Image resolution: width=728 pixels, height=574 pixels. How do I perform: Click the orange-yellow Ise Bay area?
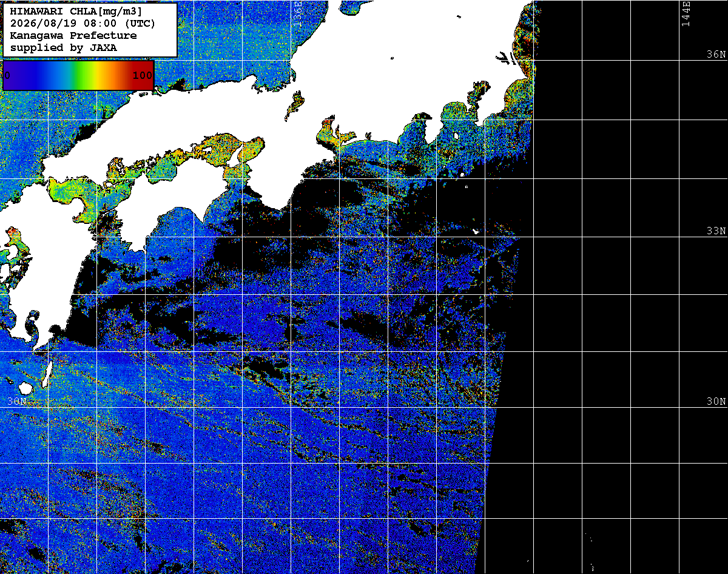click(328, 135)
